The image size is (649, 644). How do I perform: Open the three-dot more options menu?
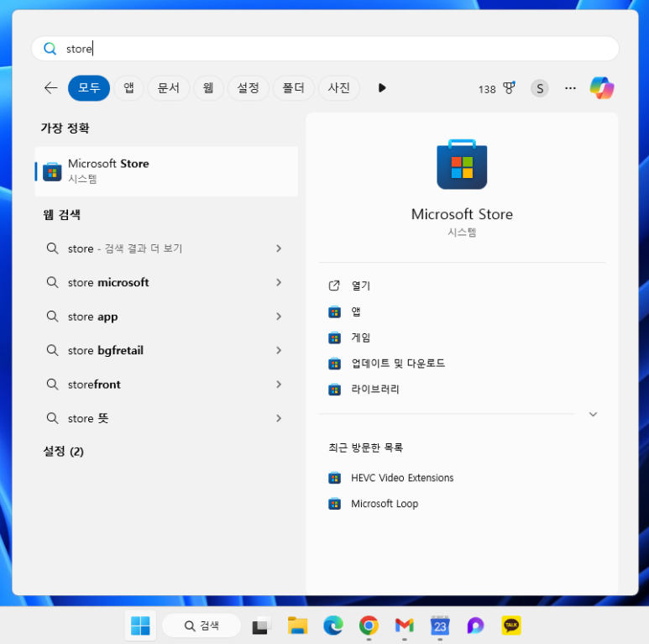pos(570,88)
